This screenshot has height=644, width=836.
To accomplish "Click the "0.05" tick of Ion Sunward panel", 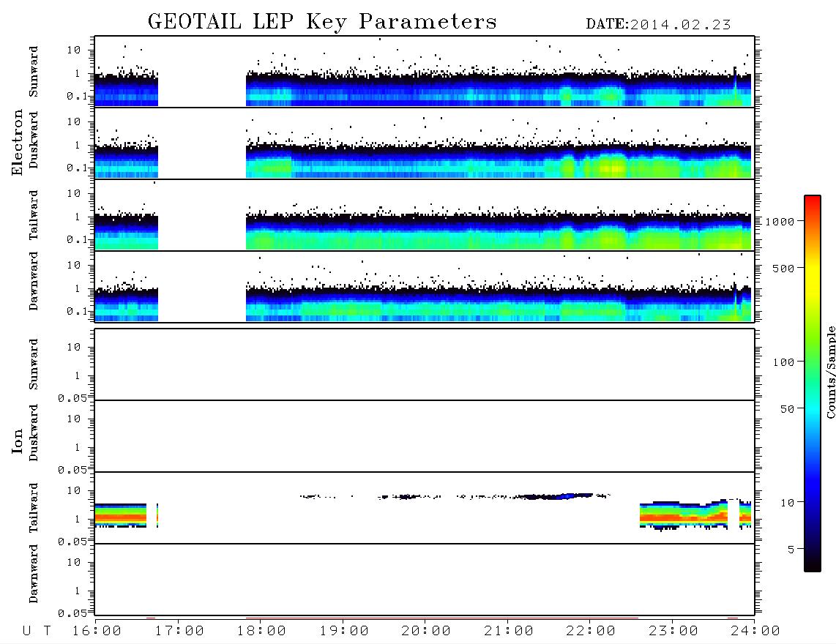I will (72, 398).
